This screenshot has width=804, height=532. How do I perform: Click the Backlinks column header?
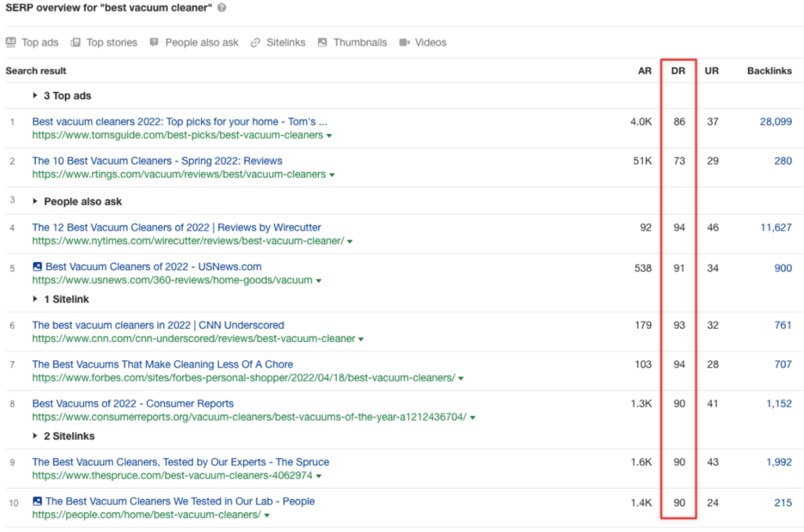(x=769, y=71)
